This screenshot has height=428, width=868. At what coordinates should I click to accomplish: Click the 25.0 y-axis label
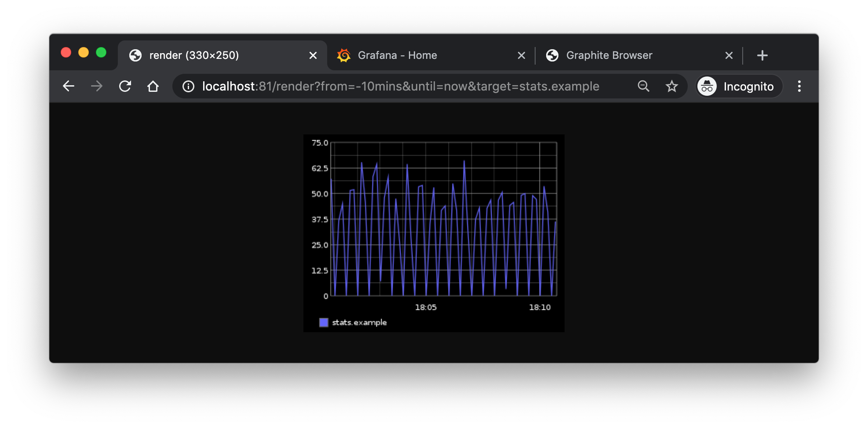click(x=320, y=245)
